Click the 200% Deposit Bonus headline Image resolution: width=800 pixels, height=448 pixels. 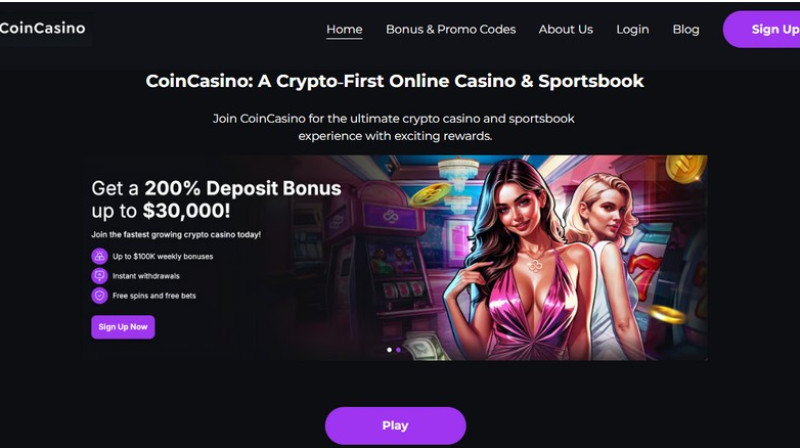pyautogui.click(x=242, y=188)
